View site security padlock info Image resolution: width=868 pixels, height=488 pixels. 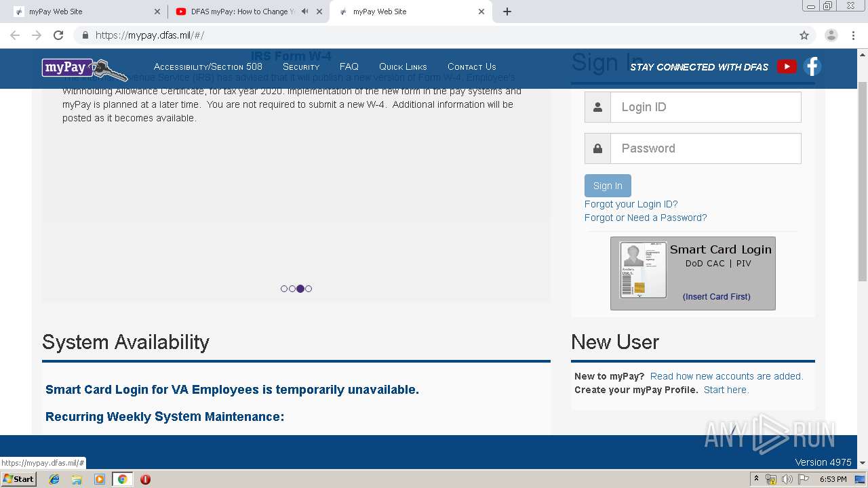[x=85, y=35]
